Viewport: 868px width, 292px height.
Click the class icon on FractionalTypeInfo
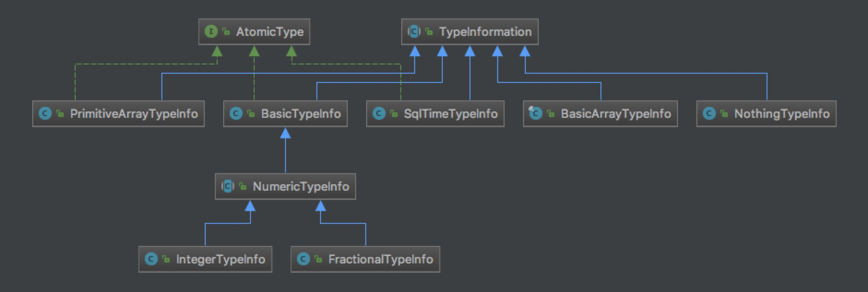pyautogui.click(x=303, y=259)
